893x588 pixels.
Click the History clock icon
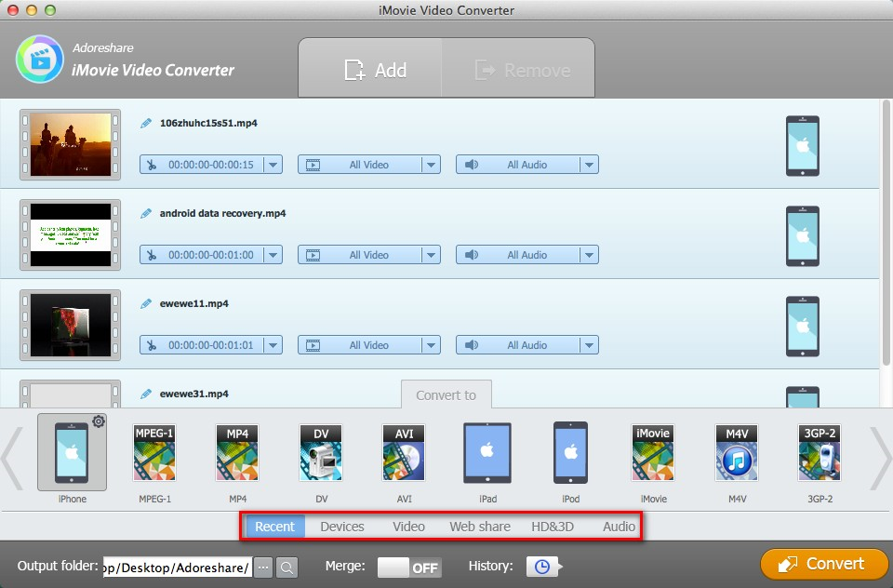pyautogui.click(x=540, y=567)
